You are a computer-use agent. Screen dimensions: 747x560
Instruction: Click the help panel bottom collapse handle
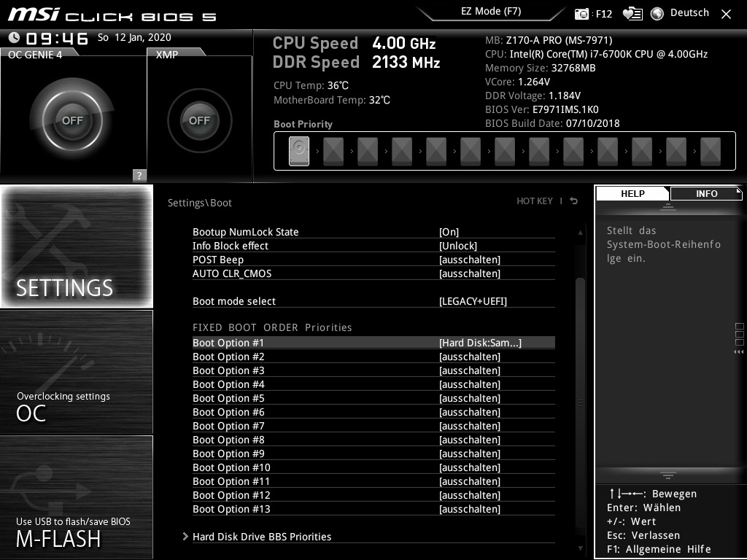pyautogui.click(x=668, y=475)
